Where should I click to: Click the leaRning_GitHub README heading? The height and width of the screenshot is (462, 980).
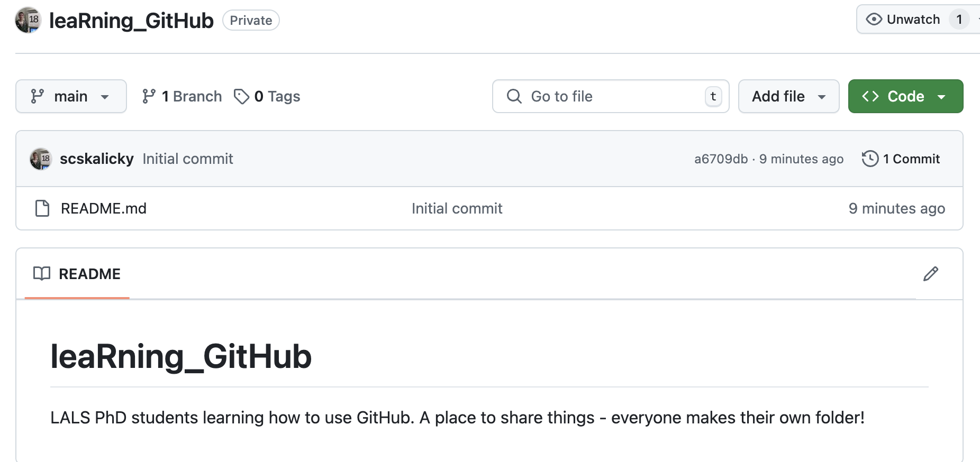[x=181, y=356]
